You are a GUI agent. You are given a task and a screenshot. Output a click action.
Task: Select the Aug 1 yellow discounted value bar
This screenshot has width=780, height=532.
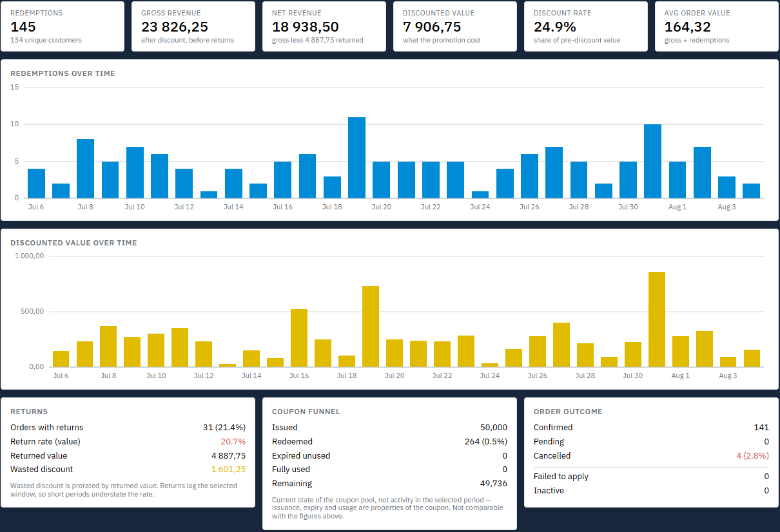click(681, 352)
